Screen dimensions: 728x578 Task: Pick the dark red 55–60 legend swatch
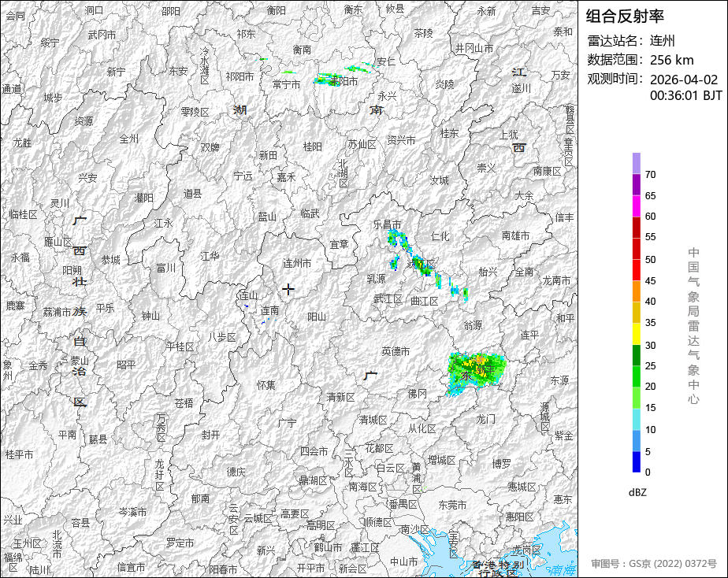[636, 228]
